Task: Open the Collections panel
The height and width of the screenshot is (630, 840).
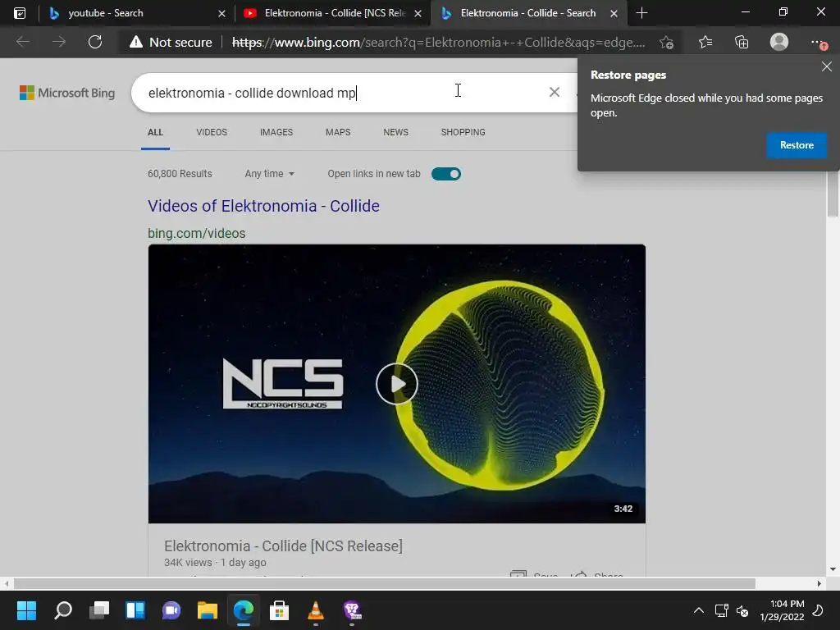Action: point(742,42)
